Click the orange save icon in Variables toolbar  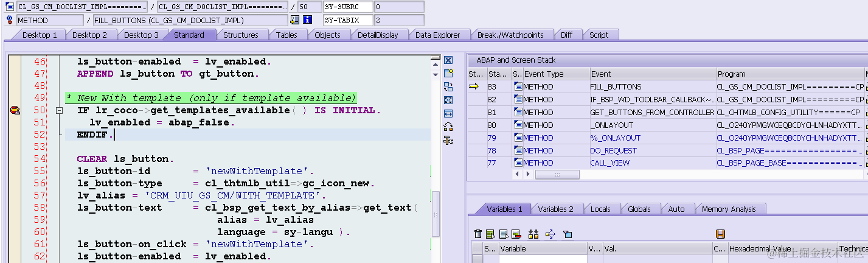[x=720, y=234]
